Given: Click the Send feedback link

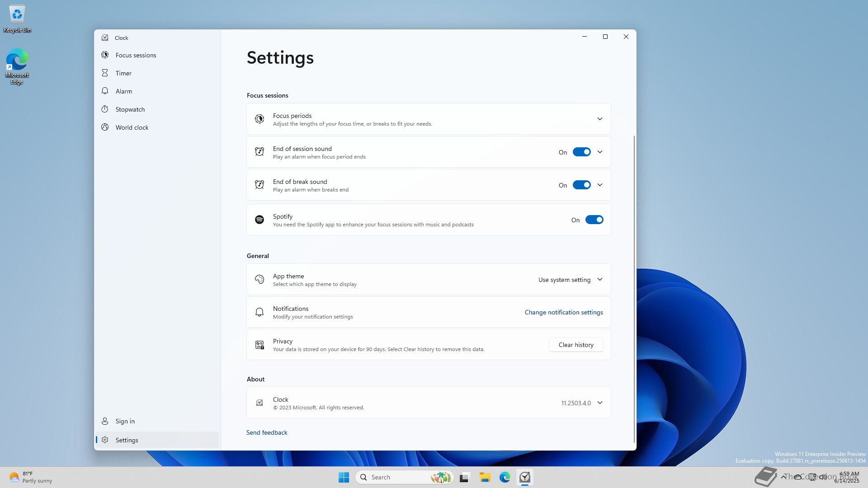Looking at the screenshot, I should click(x=267, y=432).
